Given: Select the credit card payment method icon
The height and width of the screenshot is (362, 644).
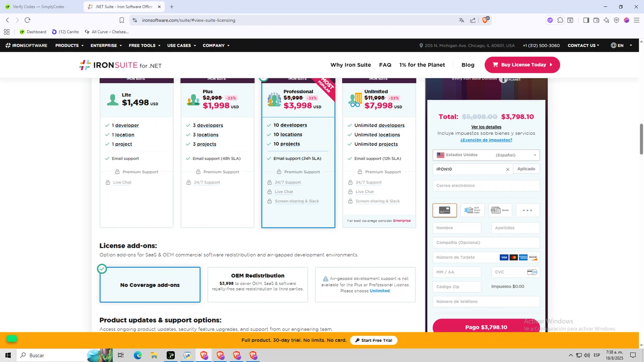Looking at the screenshot, I should coord(445,210).
